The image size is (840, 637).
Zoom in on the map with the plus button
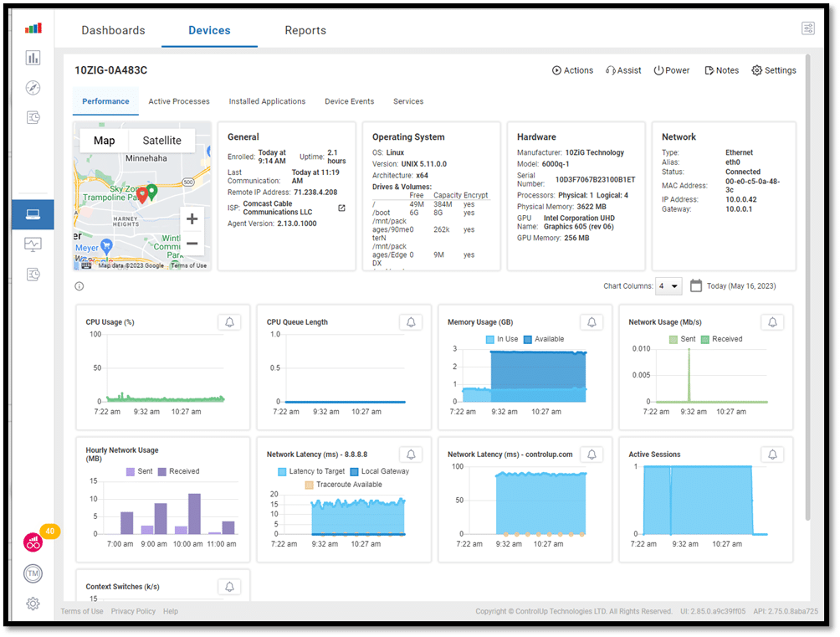click(x=192, y=218)
